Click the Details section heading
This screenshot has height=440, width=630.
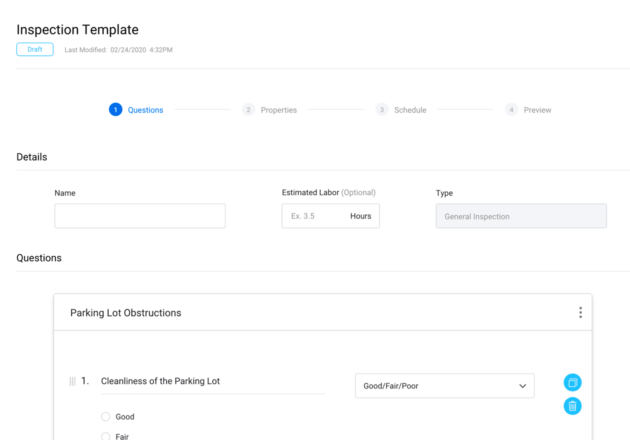pyautogui.click(x=32, y=157)
